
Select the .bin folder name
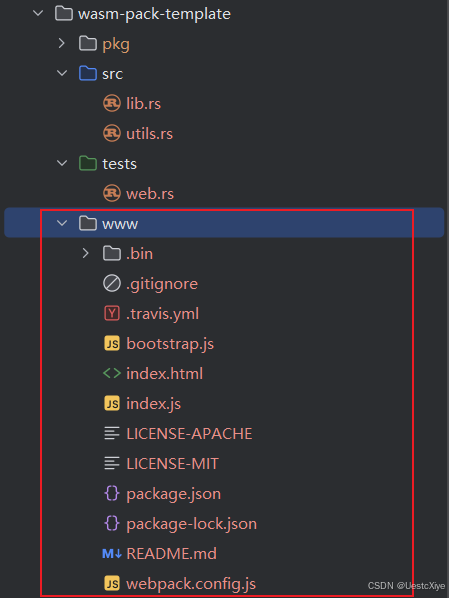tap(140, 254)
